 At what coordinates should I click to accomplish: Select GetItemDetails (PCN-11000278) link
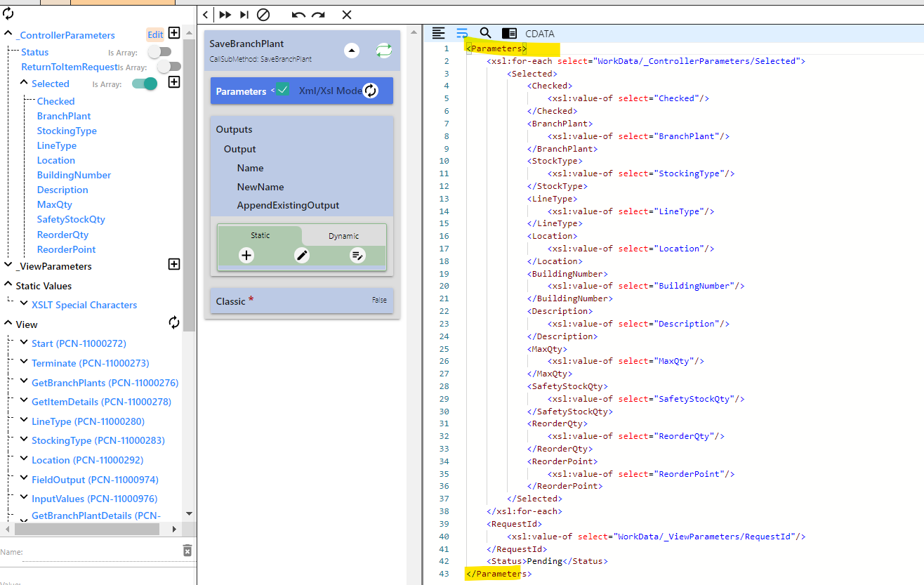click(101, 402)
